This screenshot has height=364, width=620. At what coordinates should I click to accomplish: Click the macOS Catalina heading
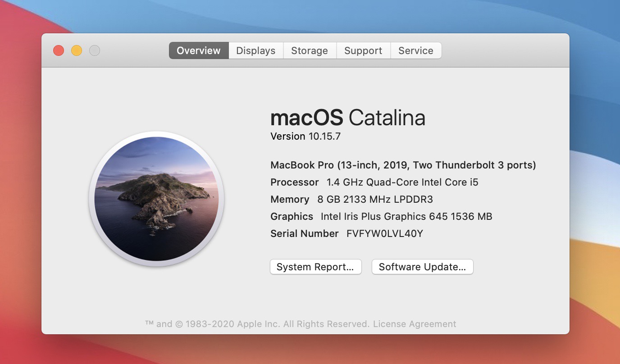(x=347, y=118)
